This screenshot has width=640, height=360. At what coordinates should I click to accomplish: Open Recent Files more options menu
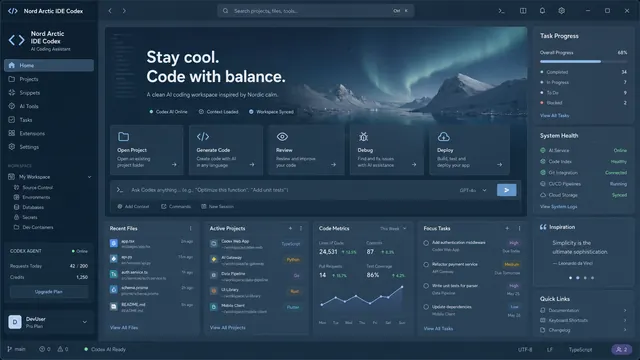coord(190,229)
